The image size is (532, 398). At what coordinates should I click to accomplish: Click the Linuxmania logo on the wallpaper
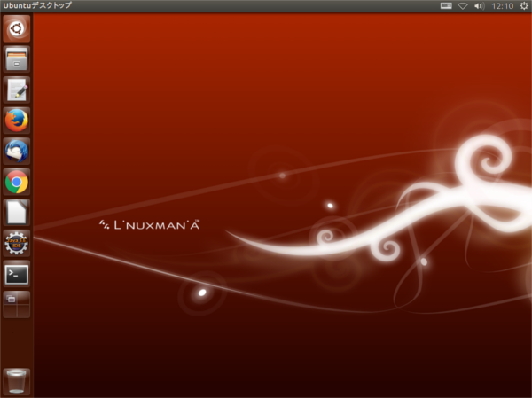150,224
